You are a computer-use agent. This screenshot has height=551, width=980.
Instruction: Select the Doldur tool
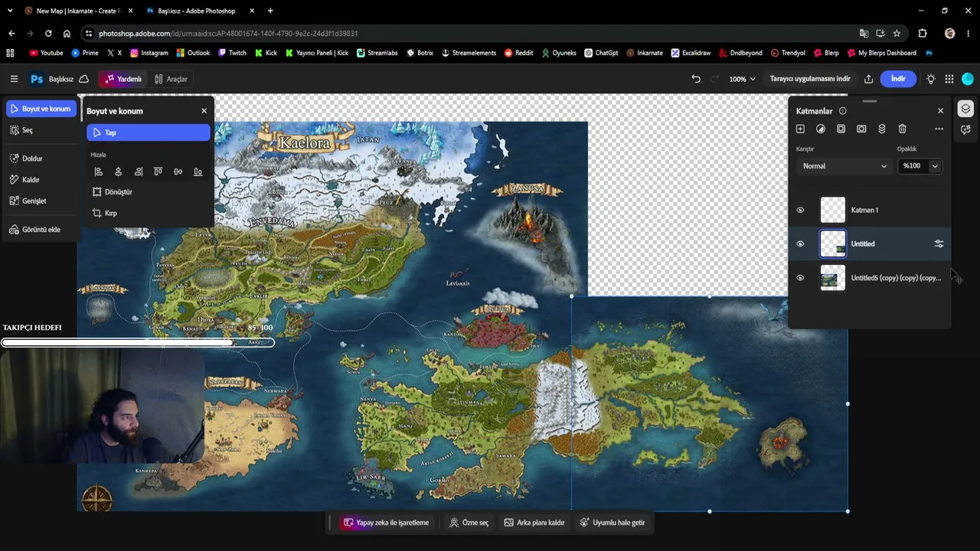[27, 158]
